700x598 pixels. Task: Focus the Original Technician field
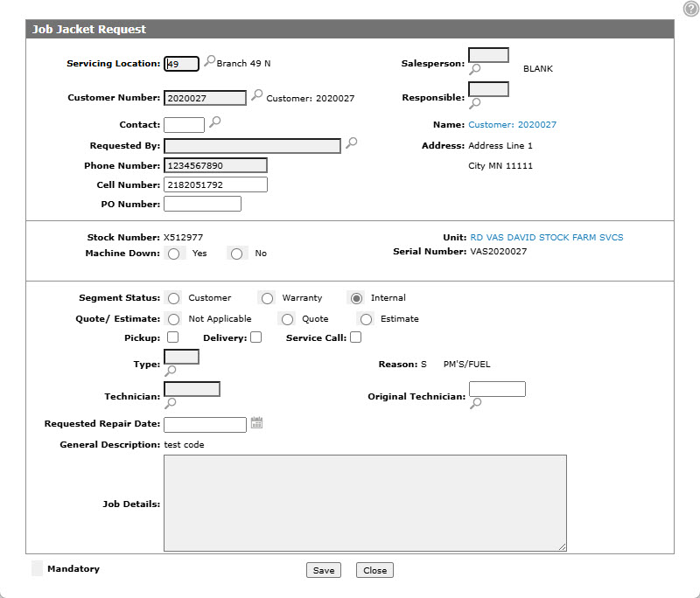click(497, 389)
